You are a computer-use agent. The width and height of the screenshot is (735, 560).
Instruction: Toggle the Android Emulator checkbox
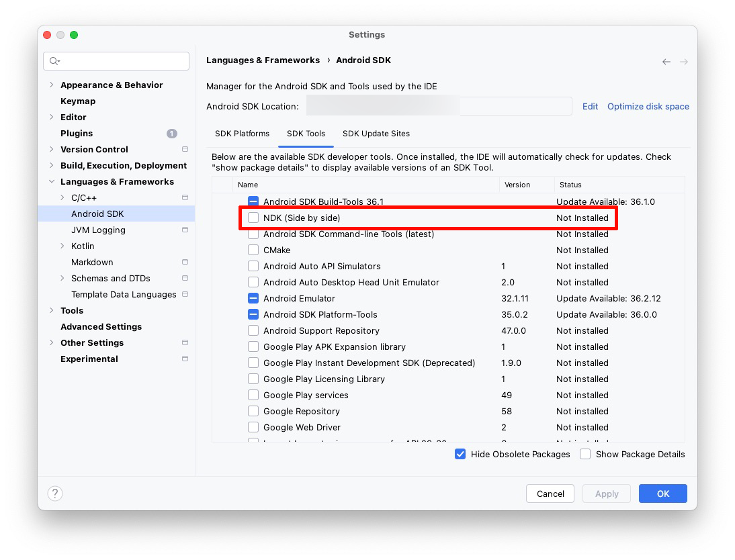tap(253, 299)
